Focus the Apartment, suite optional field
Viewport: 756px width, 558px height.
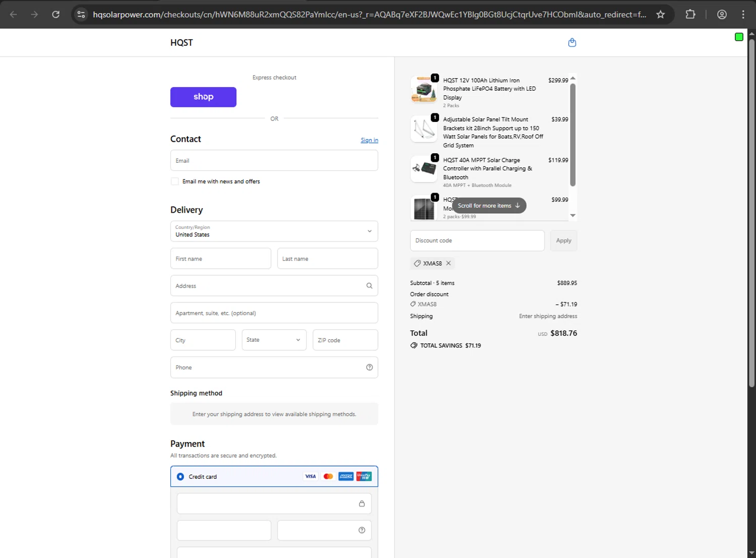click(x=274, y=313)
